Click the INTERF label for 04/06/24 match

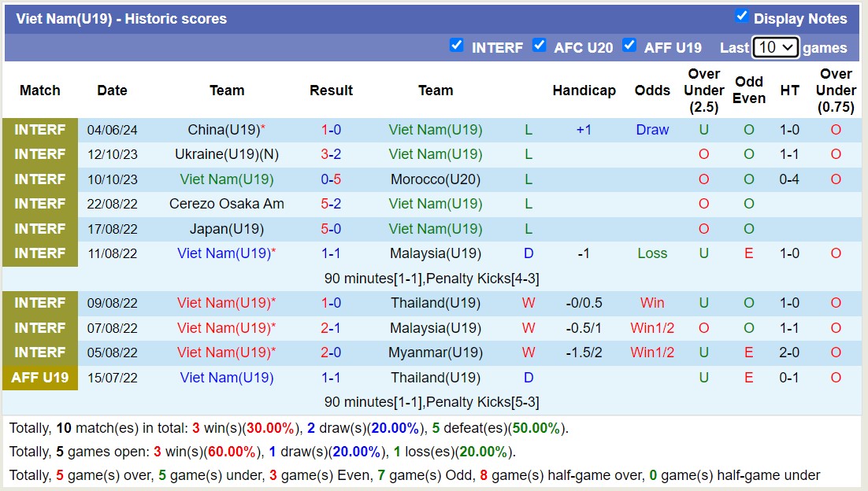click(40, 130)
